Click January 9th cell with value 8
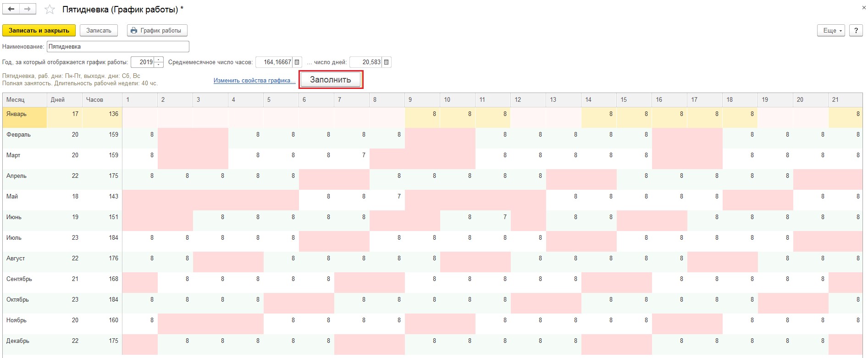 coord(422,117)
